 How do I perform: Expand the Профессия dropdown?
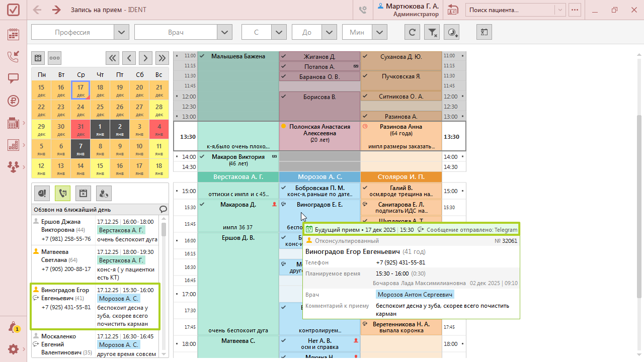(x=121, y=32)
